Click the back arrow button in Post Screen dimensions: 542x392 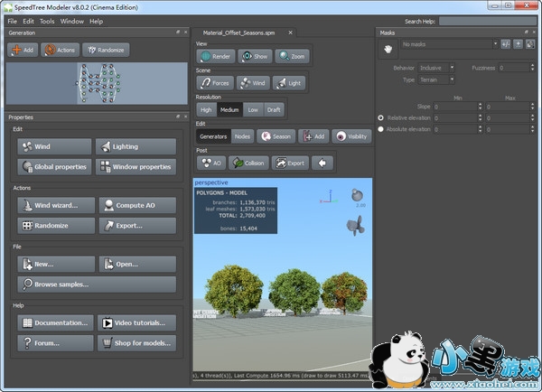click(322, 163)
